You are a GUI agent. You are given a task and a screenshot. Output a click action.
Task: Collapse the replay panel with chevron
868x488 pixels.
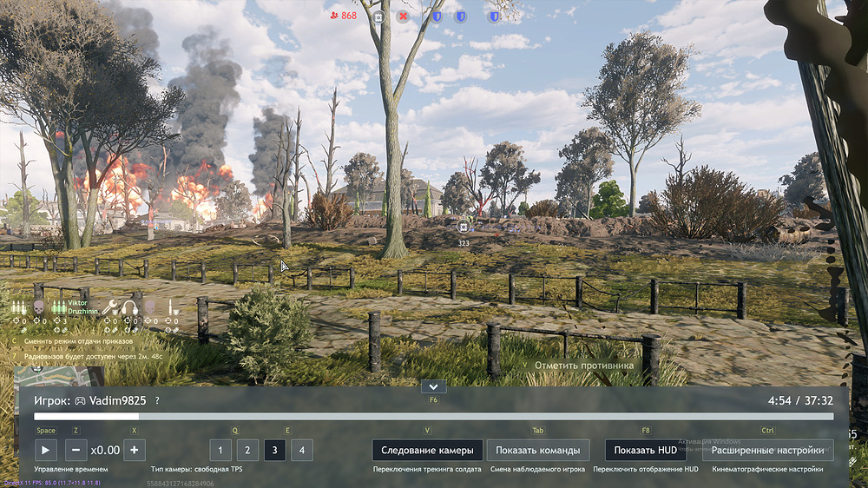(433, 386)
